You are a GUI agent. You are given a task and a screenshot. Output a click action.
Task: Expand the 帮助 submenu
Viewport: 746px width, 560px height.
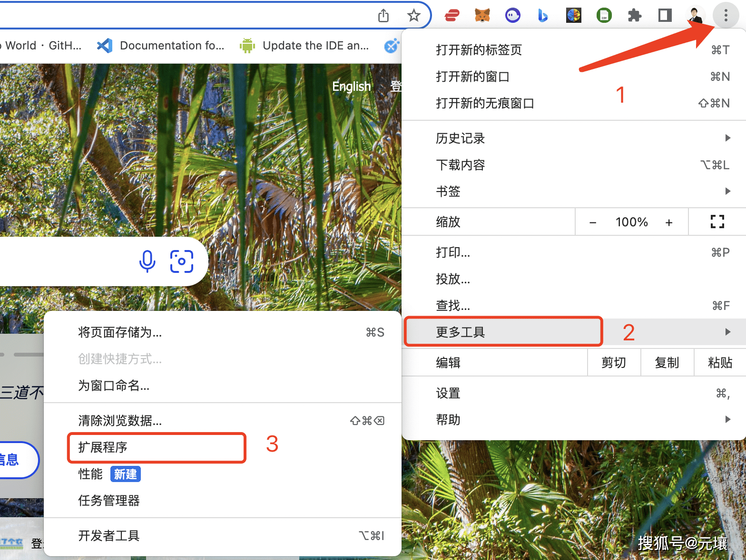click(x=574, y=420)
